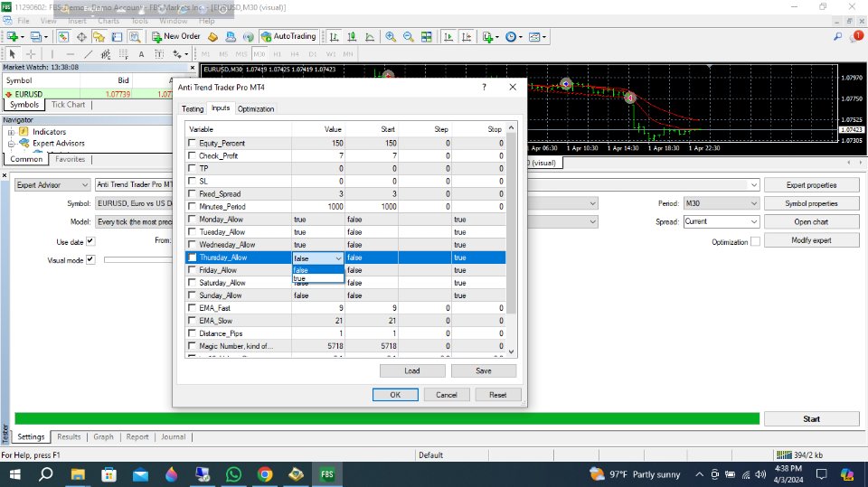Viewport: 868px width, 487px height.
Task: Open the periods clock icon menu
Action: (x=513, y=36)
